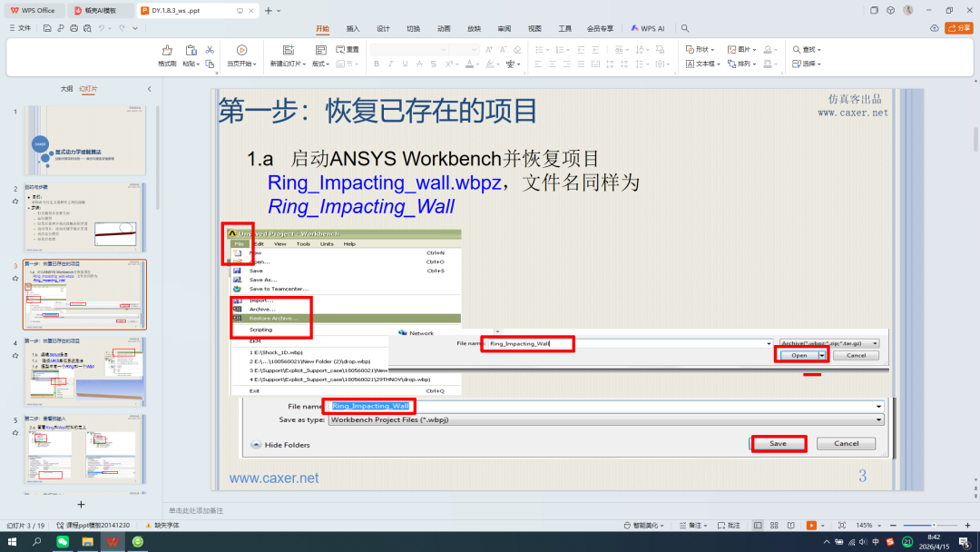
Task: Click the orange Share (分享) button
Action: pyautogui.click(x=959, y=28)
